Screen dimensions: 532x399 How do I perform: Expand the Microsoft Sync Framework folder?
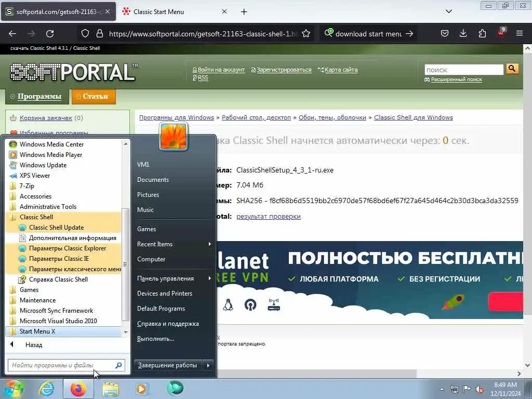(63, 311)
